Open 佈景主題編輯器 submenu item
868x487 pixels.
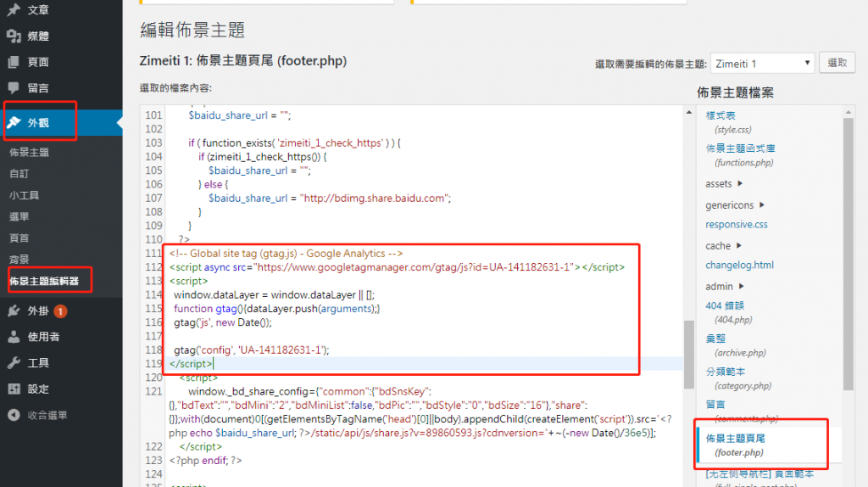44,281
